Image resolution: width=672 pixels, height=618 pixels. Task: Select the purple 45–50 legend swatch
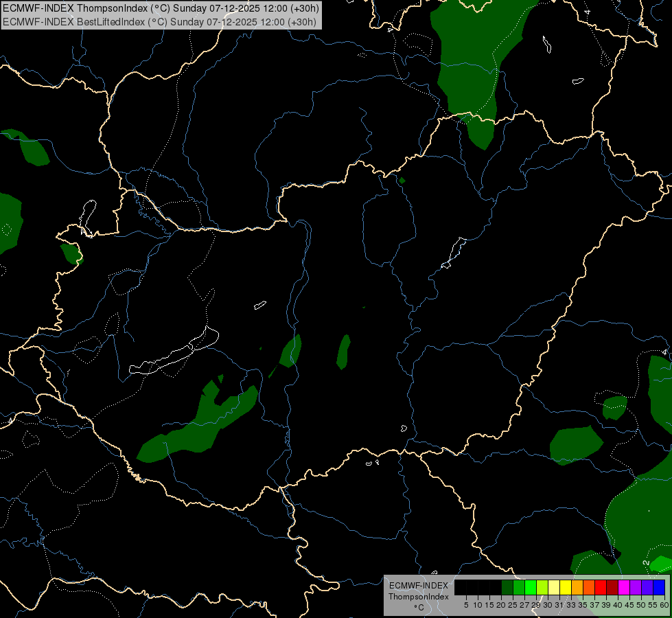(636, 587)
